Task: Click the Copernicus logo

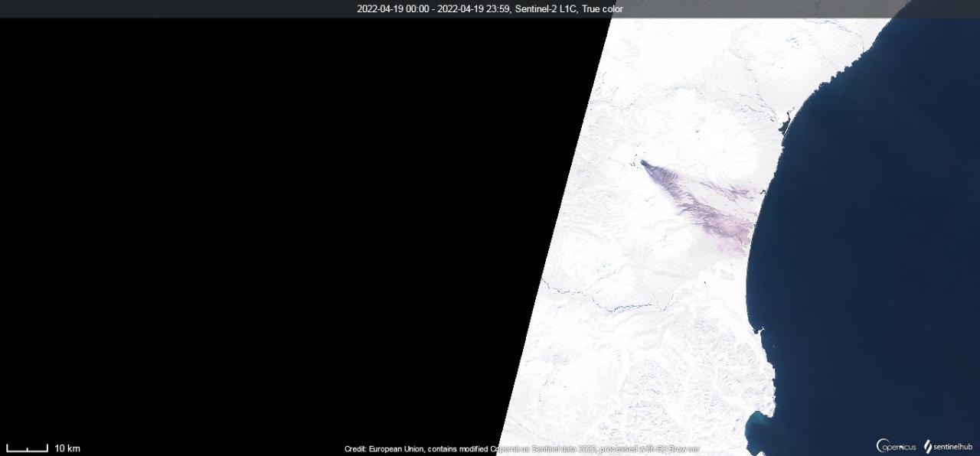Action: [x=896, y=447]
